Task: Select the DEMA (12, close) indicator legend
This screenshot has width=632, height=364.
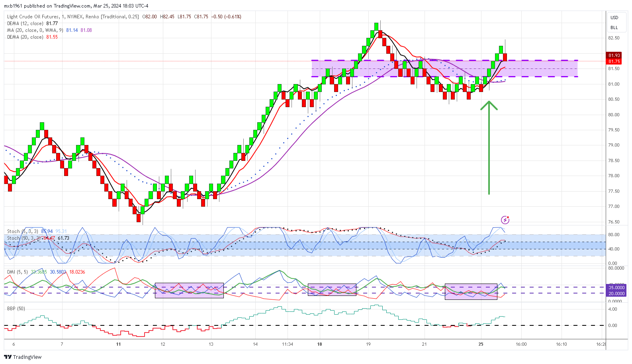Action: [x=25, y=23]
